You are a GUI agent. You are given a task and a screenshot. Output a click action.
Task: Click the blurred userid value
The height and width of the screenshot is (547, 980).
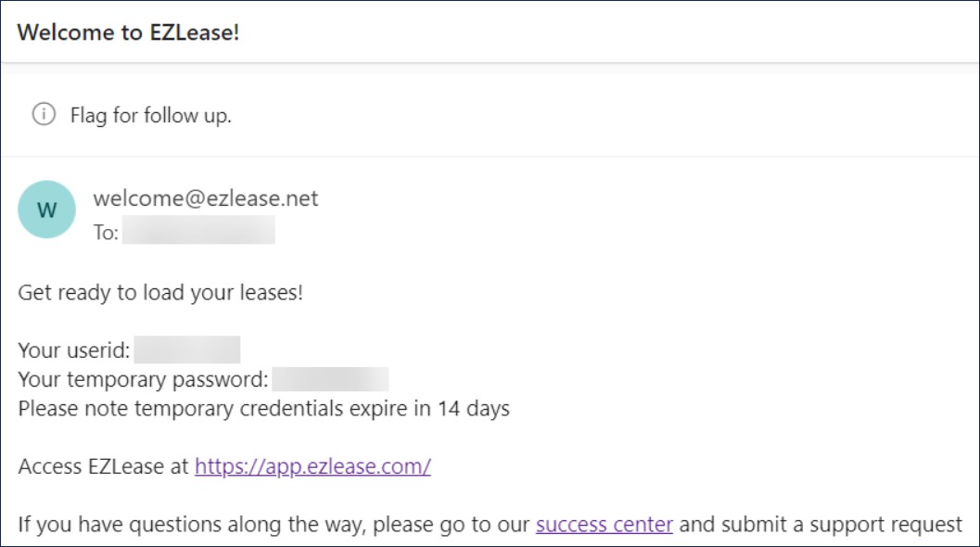point(187,350)
